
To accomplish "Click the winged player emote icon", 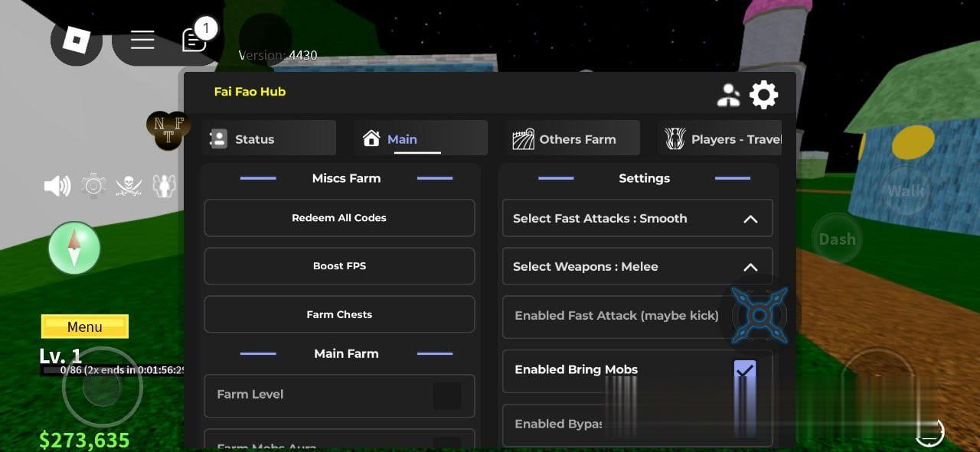I will (165, 185).
